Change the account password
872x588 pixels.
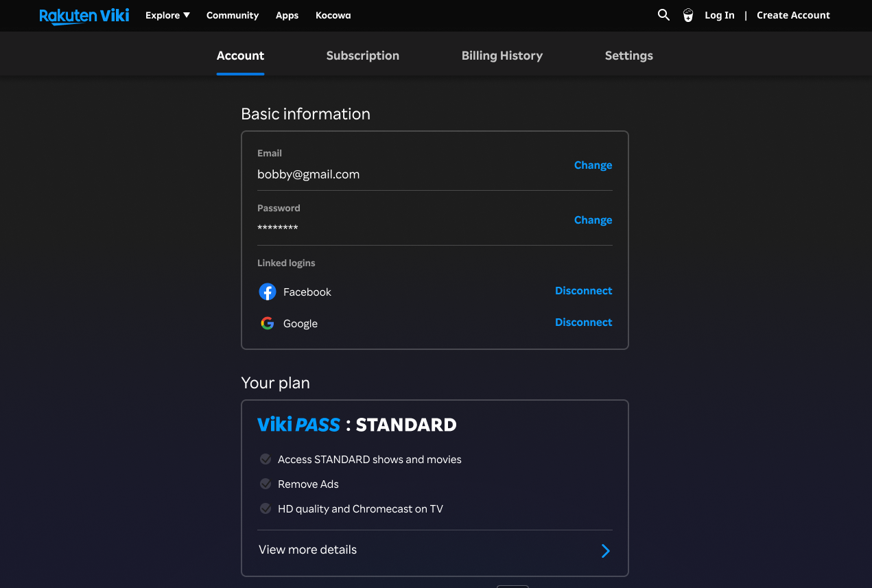(593, 220)
